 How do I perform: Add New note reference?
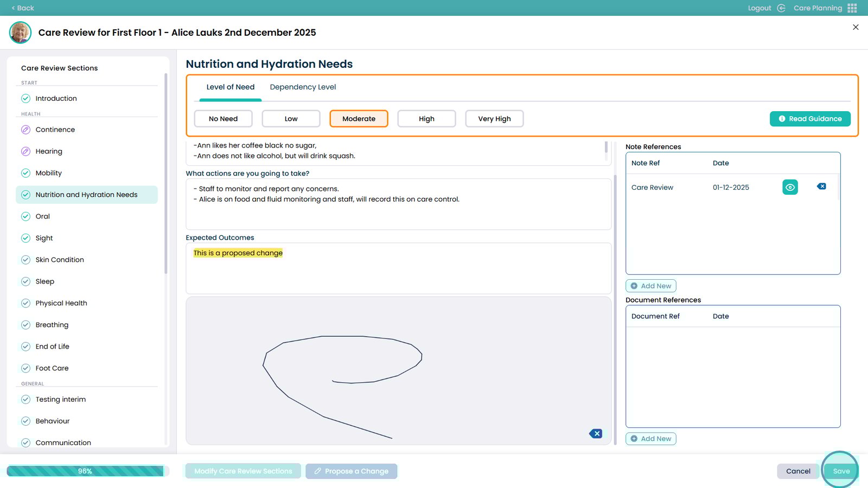(x=650, y=286)
